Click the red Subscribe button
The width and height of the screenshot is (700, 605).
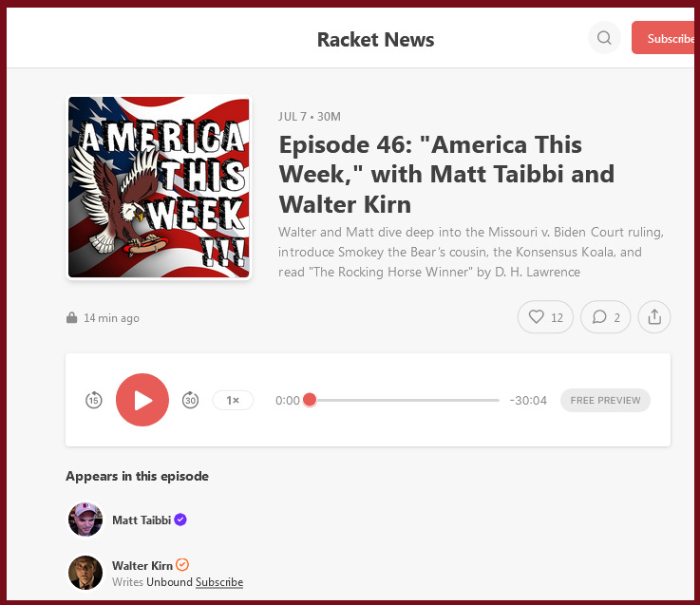pos(665,38)
